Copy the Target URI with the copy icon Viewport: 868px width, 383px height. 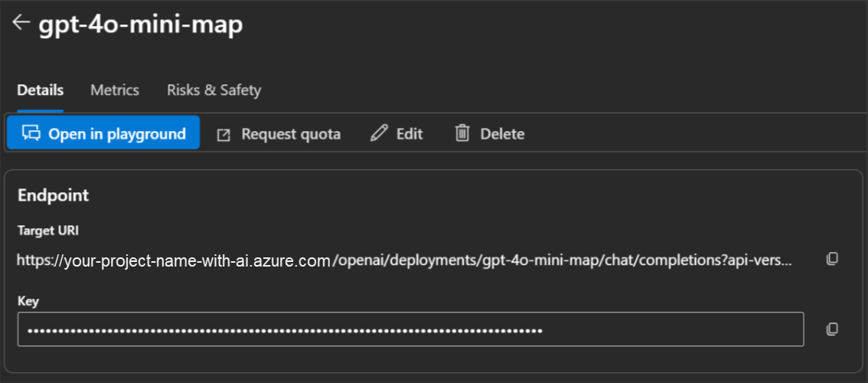coord(832,259)
